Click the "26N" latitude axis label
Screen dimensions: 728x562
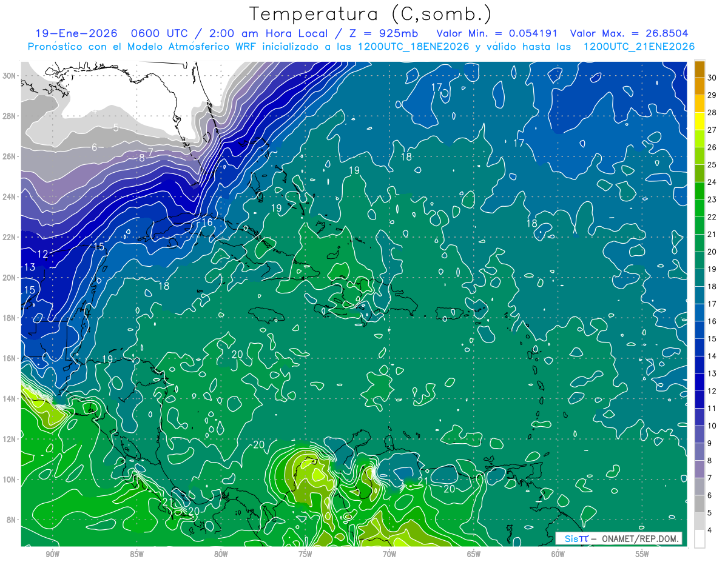9,156
